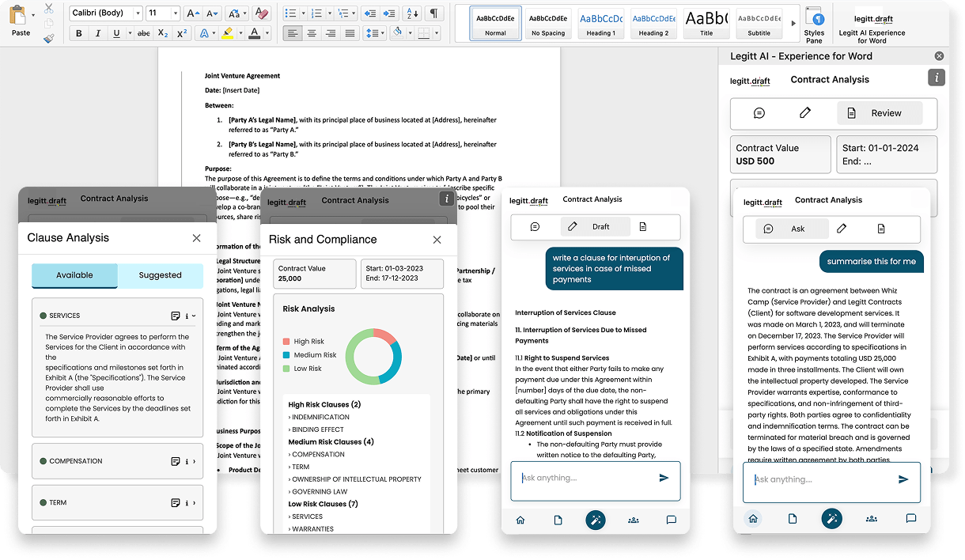Sort the selected text alphabetically
The image size is (965, 560).
tap(412, 13)
